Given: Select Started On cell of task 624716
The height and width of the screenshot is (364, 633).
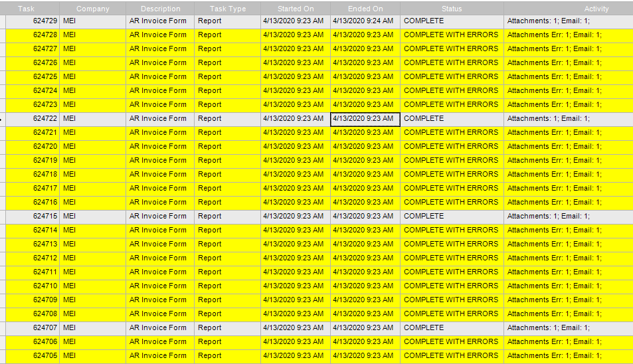Looking at the screenshot, I should coord(296,202).
